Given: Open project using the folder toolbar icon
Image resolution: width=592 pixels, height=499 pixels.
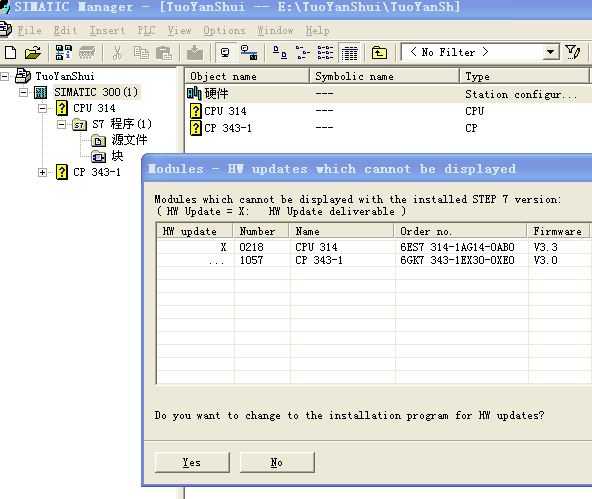Looking at the screenshot, I should pyautogui.click(x=33, y=52).
